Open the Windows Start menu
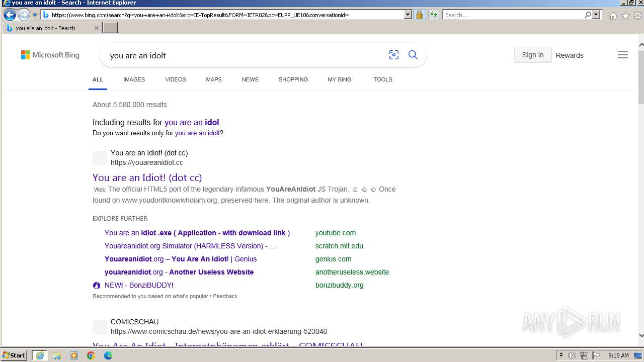644x362 pixels. (x=14, y=355)
